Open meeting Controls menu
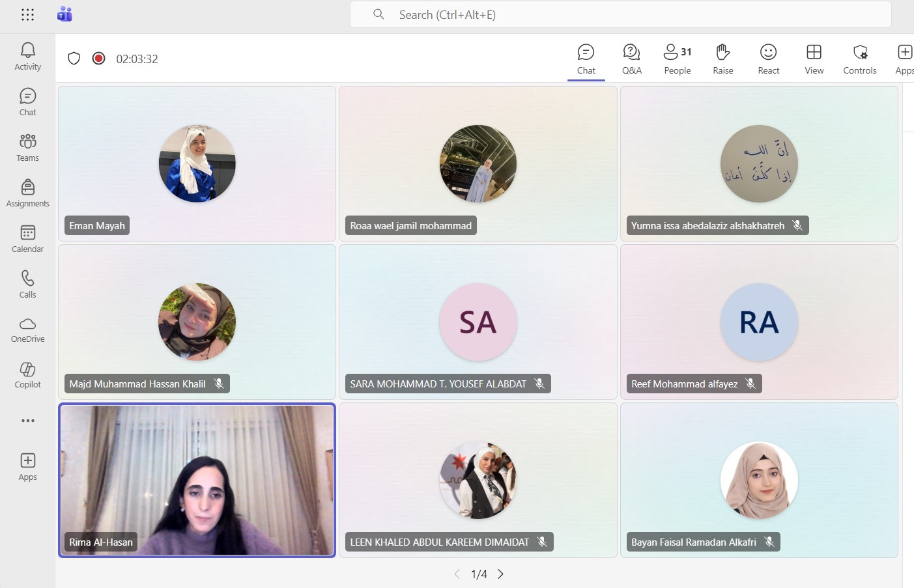Screen dimensions: 914x588 (x=859, y=59)
